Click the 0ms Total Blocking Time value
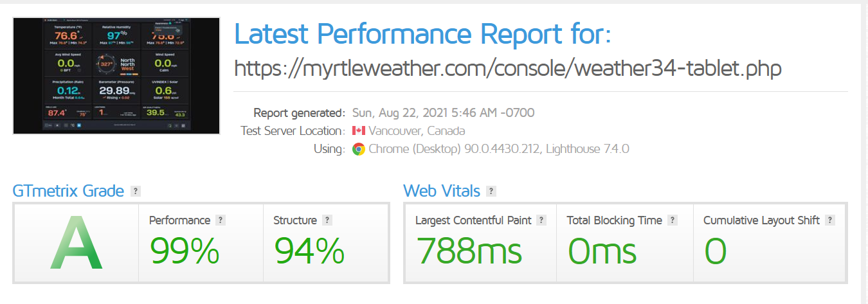 pos(602,251)
